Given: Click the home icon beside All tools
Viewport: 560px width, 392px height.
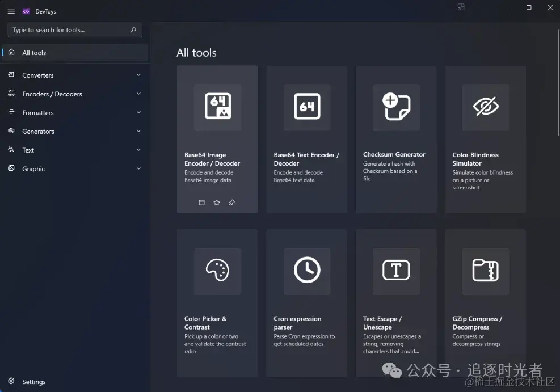Looking at the screenshot, I should tap(11, 52).
